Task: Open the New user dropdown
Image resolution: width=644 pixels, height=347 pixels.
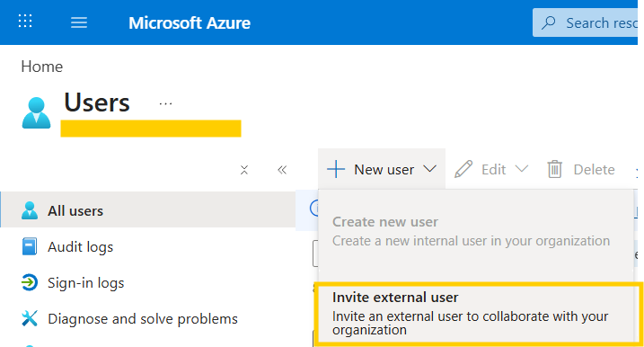Action: (x=382, y=169)
